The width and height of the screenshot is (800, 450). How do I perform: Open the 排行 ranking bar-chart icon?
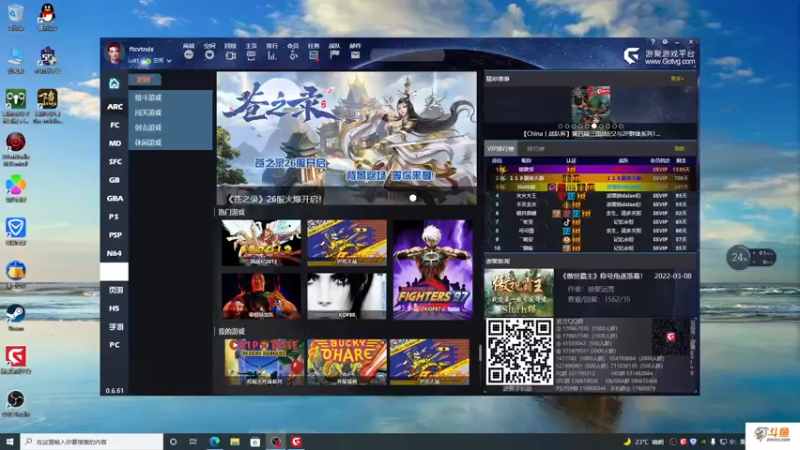point(272,55)
